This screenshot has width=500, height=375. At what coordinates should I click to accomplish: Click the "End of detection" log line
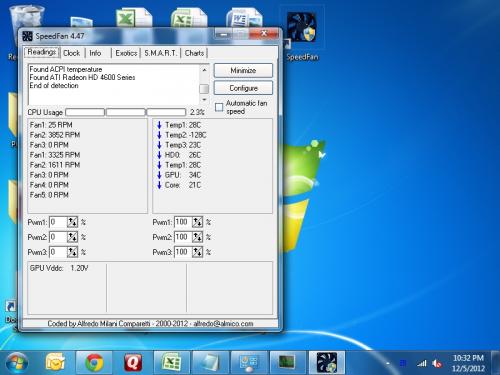pos(54,86)
